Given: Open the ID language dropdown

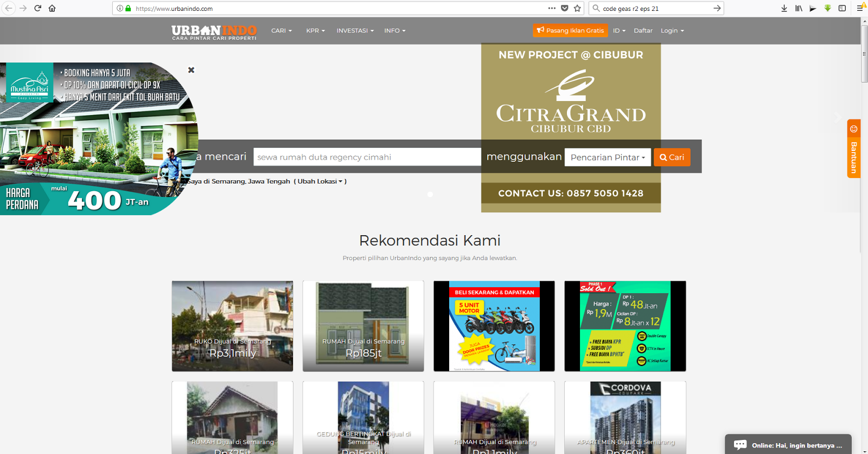Looking at the screenshot, I should point(619,30).
